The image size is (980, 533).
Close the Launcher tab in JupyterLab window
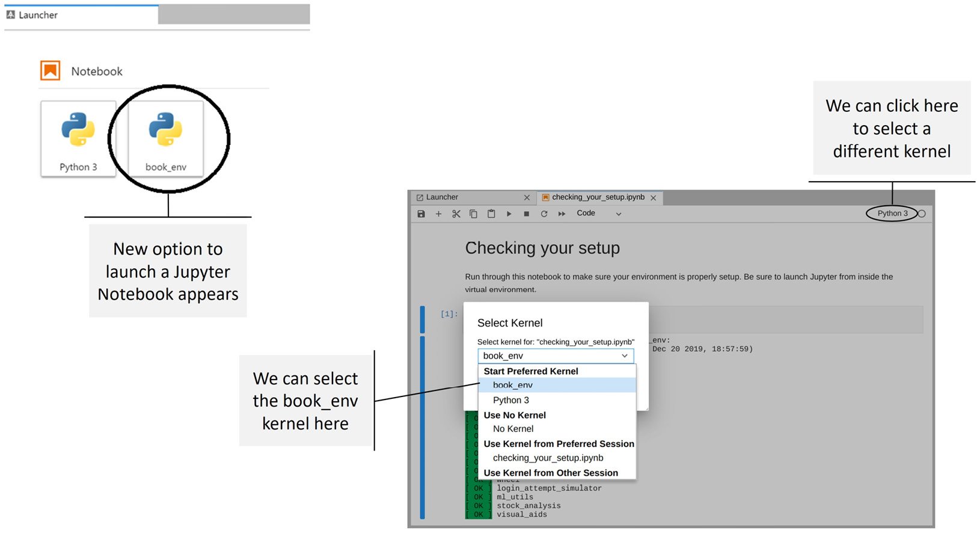click(527, 197)
